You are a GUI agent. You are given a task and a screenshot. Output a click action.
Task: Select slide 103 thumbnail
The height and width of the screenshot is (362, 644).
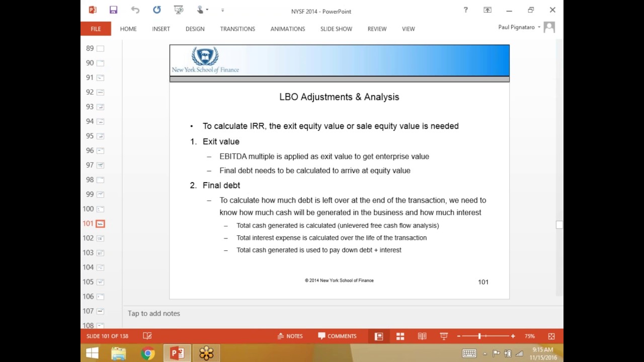100,252
